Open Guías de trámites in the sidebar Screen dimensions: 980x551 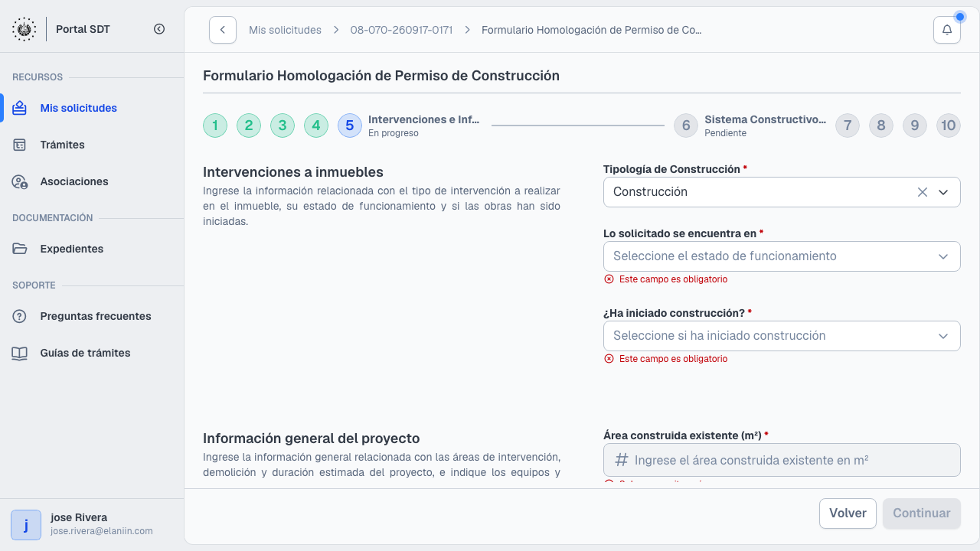(92, 353)
